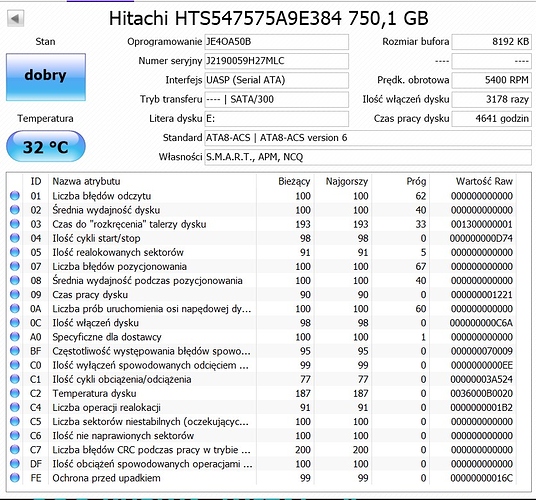Select 'Ilość cykli start/stop' attribute name
536x500 pixels.
coord(96,238)
